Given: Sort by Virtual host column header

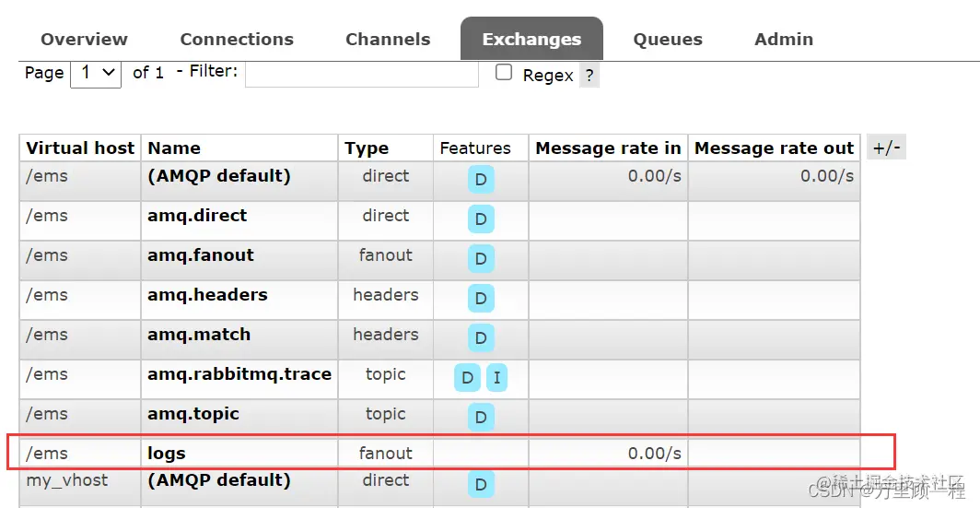Looking at the screenshot, I should click(x=80, y=148).
